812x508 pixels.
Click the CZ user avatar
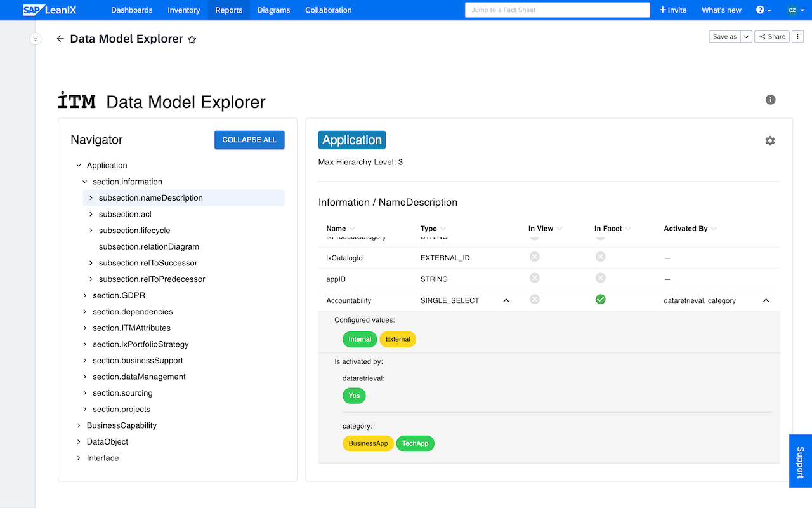792,10
